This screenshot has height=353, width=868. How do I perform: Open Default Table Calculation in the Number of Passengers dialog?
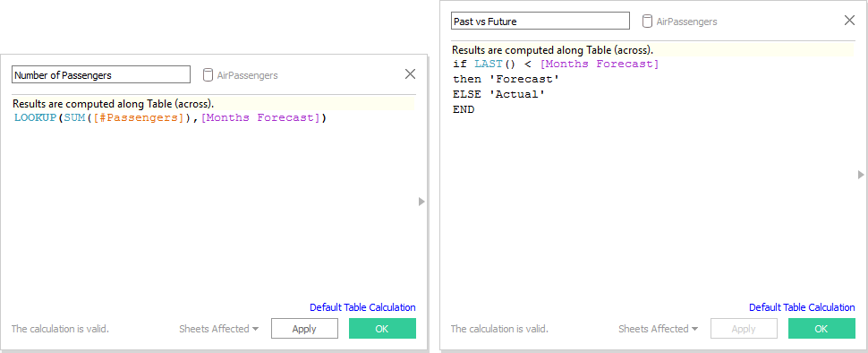pyautogui.click(x=362, y=307)
